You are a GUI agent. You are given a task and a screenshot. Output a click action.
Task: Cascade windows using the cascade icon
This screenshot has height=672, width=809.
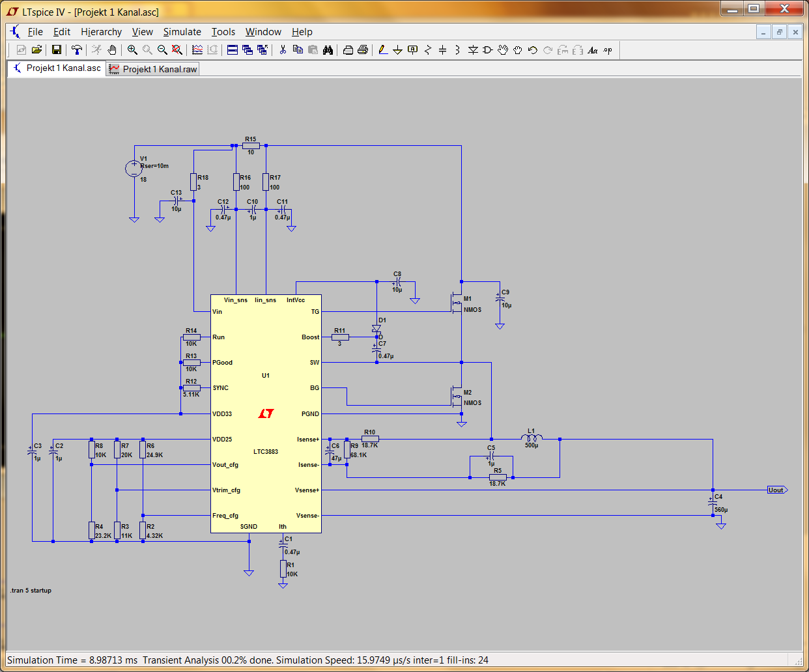pos(248,50)
